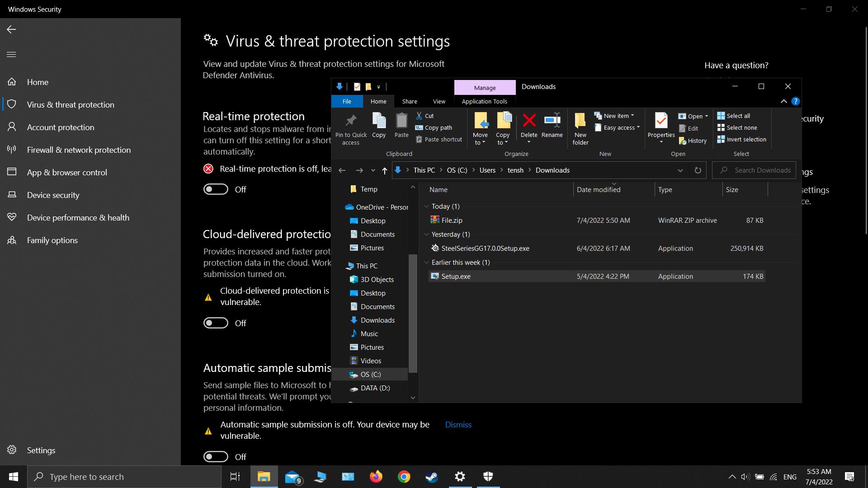Open the New item dropdown
This screenshot has height=488, width=868.
pos(615,116)
